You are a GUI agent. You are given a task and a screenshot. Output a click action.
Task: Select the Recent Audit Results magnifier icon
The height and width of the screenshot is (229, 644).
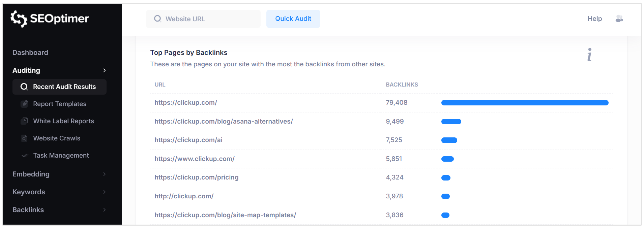click(24, 87)
